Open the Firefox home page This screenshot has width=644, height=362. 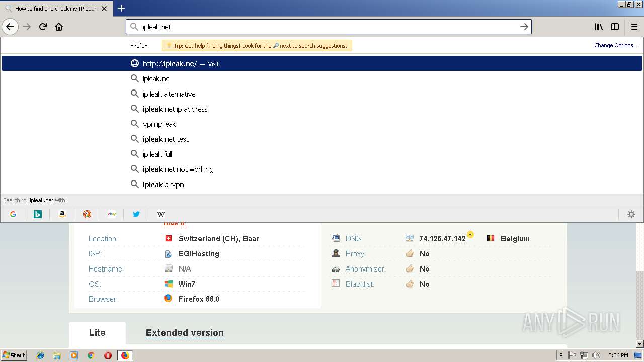pyautogui.click(x=59, y=27)
